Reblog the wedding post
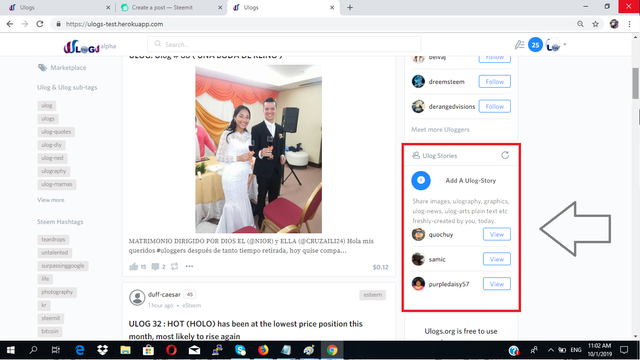640x360 pixels. 174,266
